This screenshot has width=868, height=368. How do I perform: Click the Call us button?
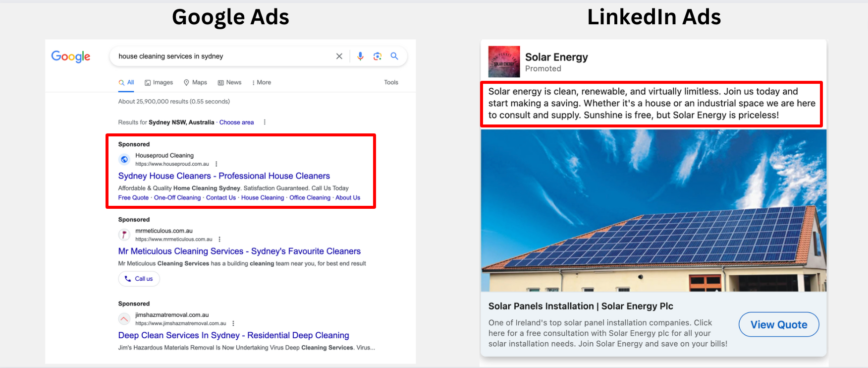139,279
